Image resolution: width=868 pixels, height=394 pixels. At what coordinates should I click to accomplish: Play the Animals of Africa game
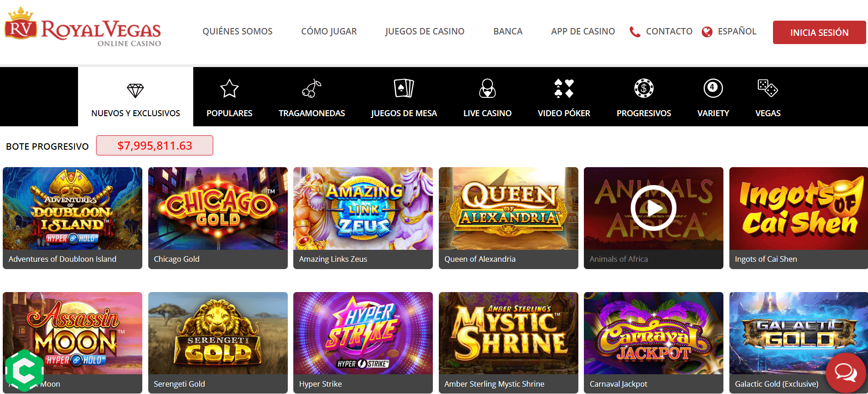653,208
